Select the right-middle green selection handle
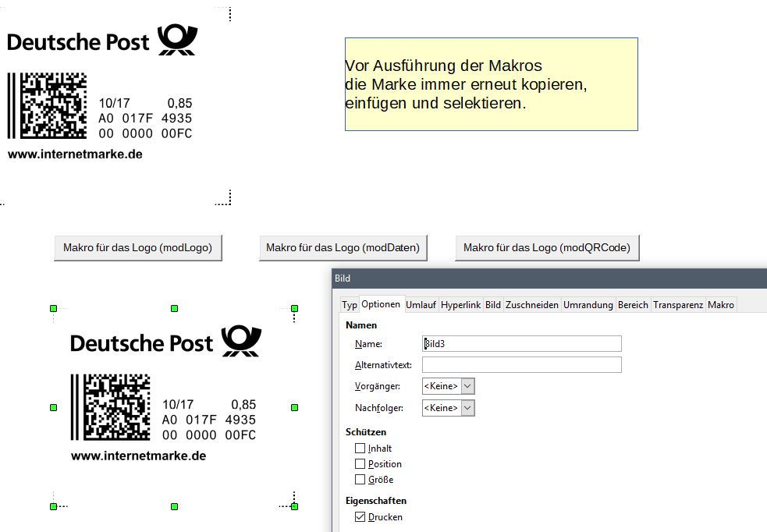This screenshot has width=767, height=532. point(294,407)
